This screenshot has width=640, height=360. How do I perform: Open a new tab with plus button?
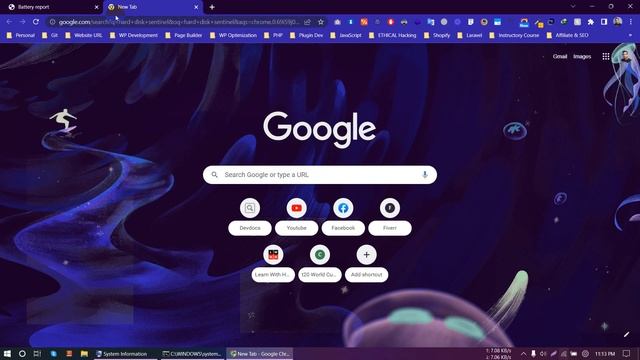(212, 7)
